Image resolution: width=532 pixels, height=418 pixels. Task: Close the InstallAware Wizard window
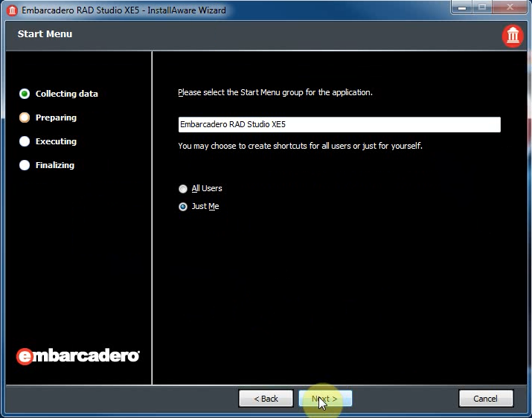[x=509, y=7]
